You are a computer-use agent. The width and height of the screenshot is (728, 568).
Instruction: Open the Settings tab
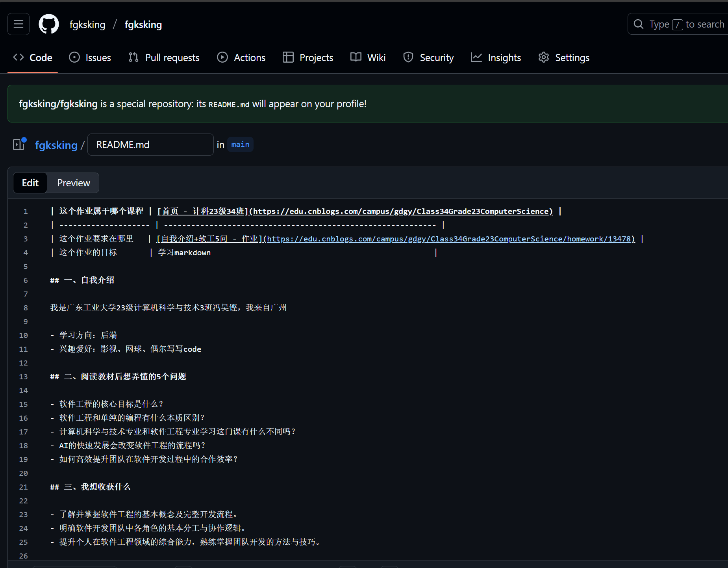click(564, 58)
